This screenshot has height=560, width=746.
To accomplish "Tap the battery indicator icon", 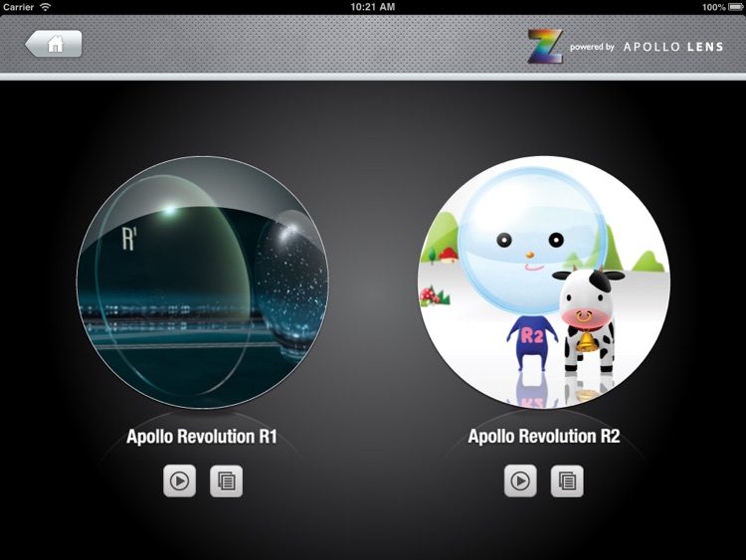I will click(735, 7).
